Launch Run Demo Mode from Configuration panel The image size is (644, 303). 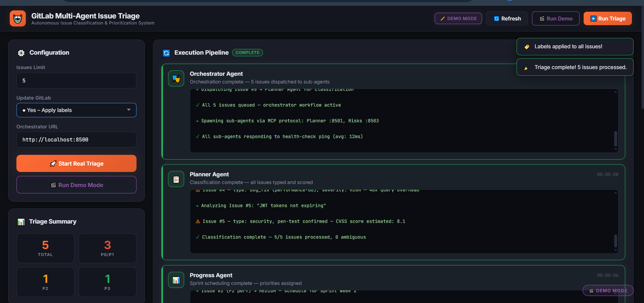[x=76, y=185]
